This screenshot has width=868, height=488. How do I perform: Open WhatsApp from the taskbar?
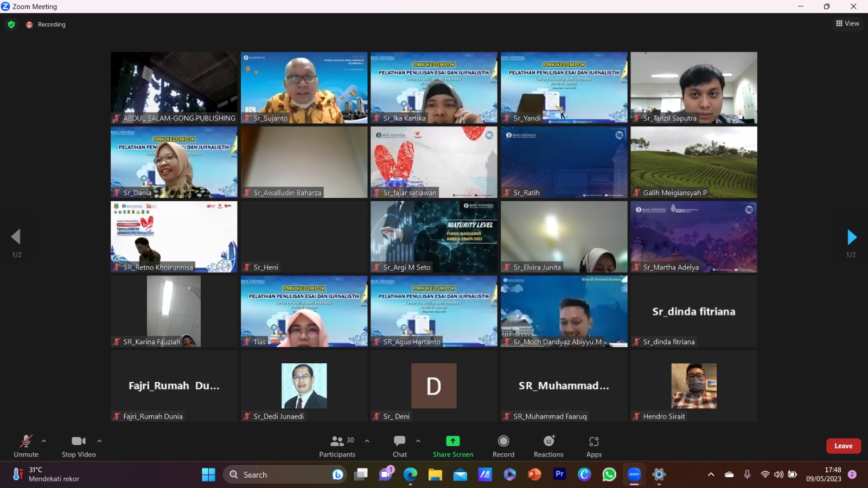point(609,474)
